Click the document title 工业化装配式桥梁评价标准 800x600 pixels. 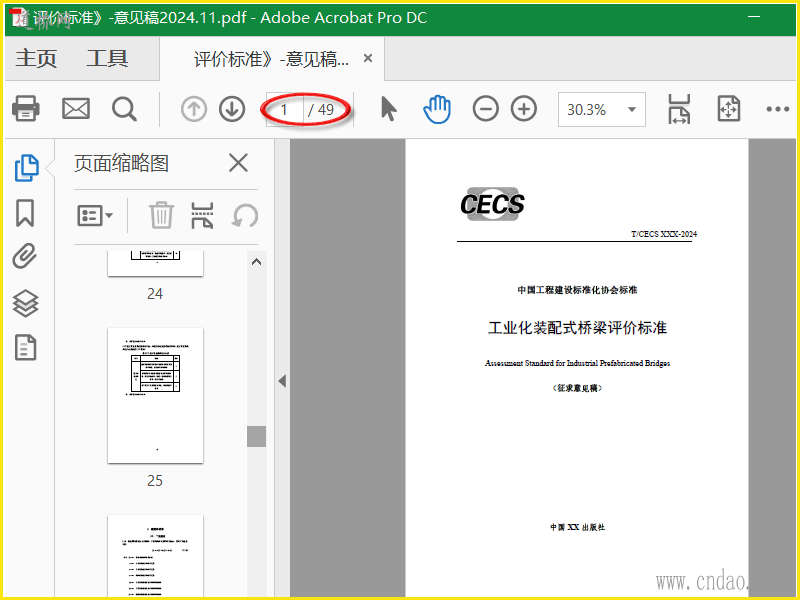click(x=577, y=328)
